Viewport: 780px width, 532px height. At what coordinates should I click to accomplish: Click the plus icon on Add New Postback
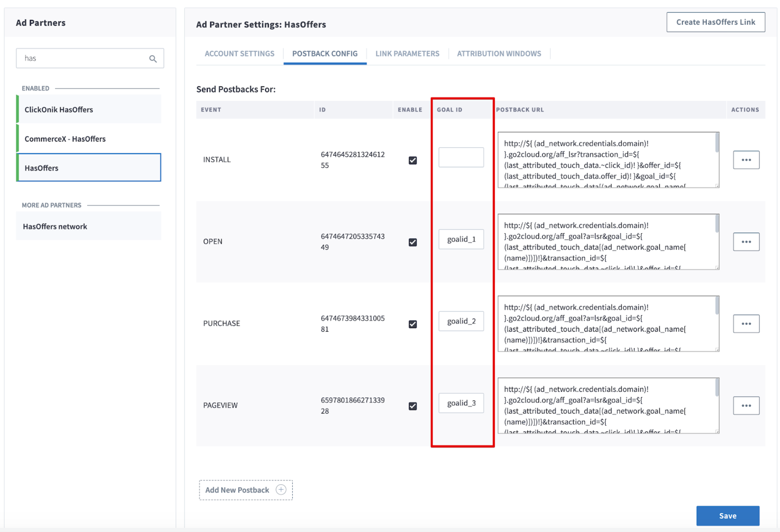point(281,490)
